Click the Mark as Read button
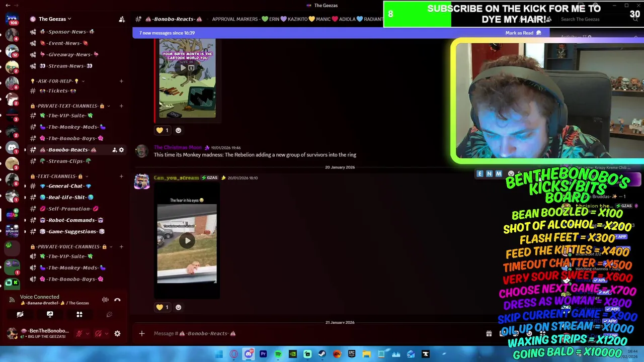Screen dimensions: 644x362 (523, 33)
